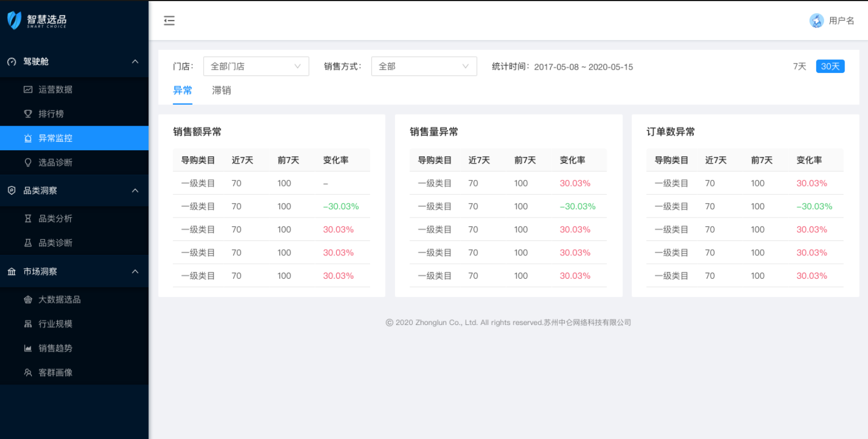Click the 统计时间 date range

pyautogui.click(x=583, y=67)
